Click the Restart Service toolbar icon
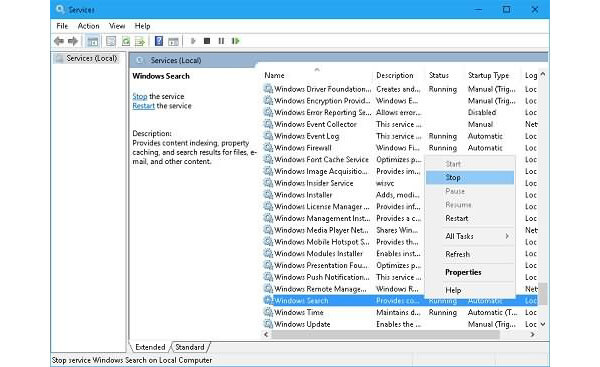600x367 pixels. 235,41
